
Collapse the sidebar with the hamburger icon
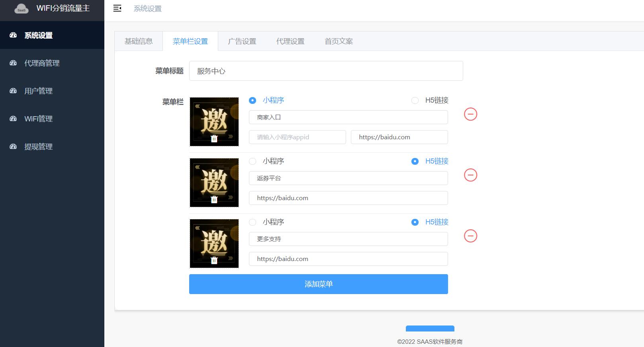(x=117, y=8)
